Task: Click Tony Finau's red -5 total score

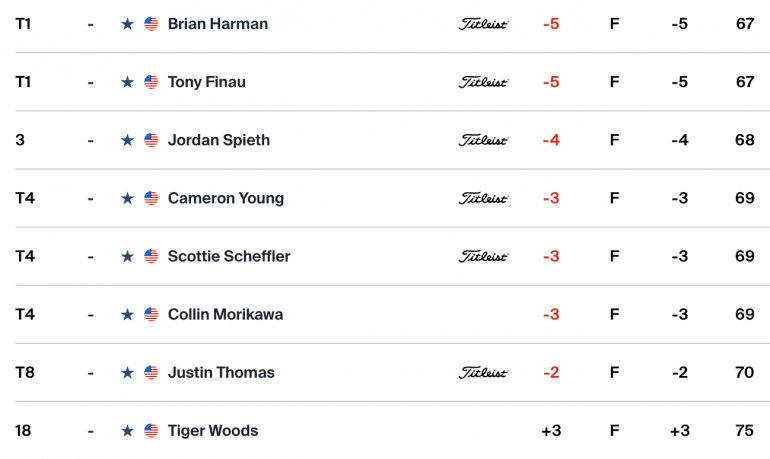Action: coord(551,82)
